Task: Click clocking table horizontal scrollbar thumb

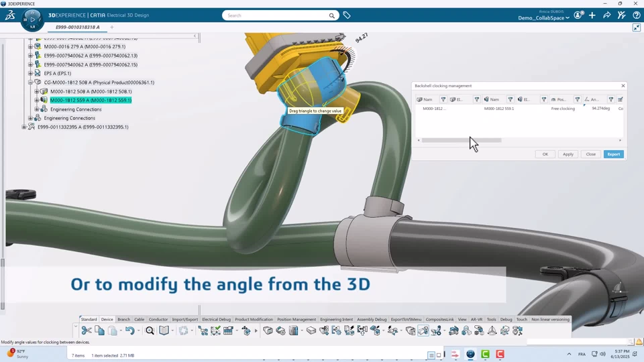Action: click(462, 140)
